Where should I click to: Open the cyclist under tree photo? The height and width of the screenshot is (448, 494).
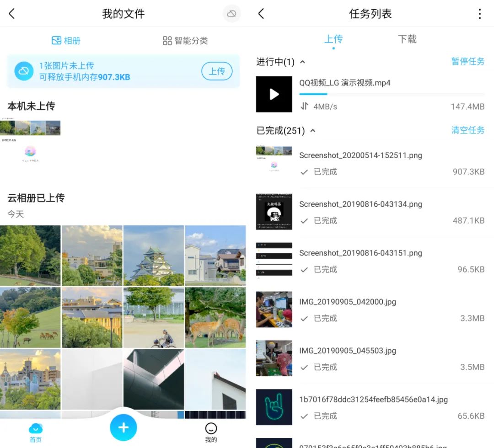point(153,317)
